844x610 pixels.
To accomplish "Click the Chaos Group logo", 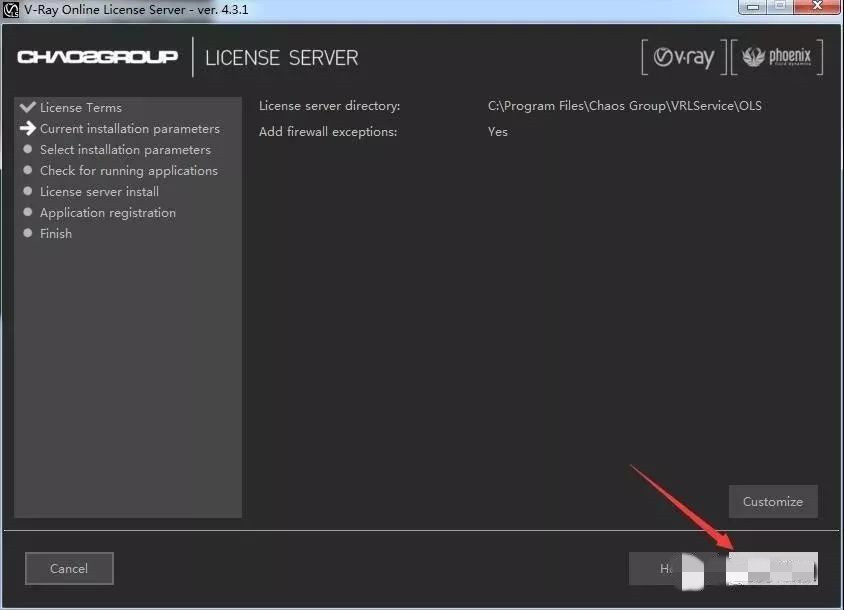I will point(98,57).
